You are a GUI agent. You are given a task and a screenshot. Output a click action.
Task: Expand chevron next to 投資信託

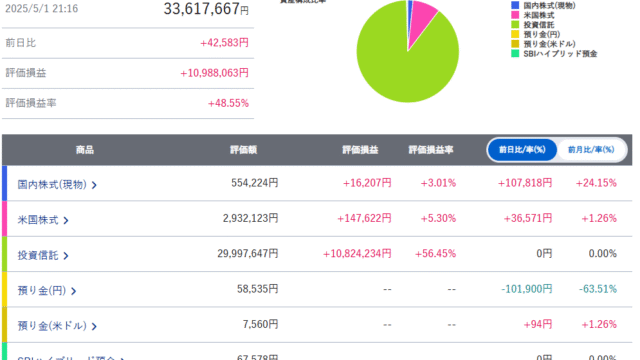[x=66, y=256]
